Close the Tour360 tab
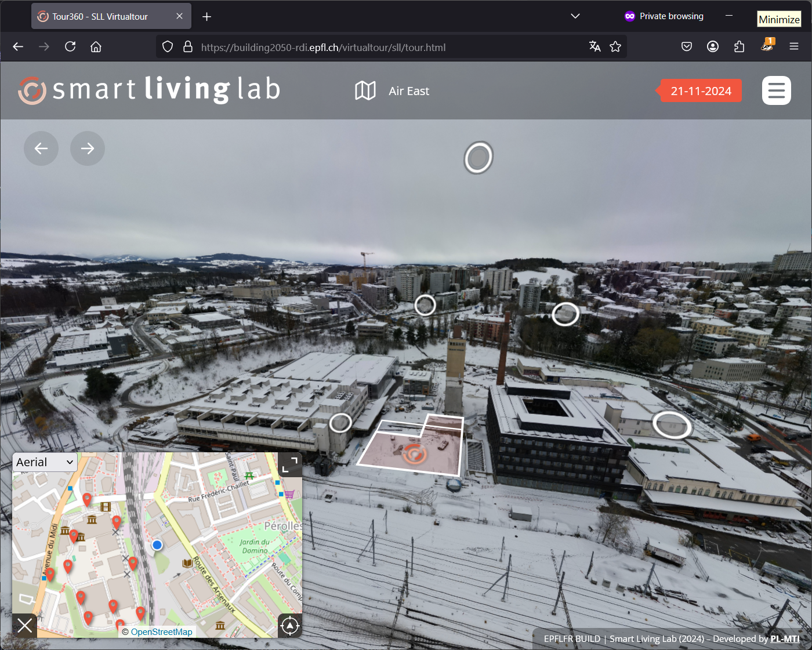This screenshot has height=650, width=812. point(180,16)
